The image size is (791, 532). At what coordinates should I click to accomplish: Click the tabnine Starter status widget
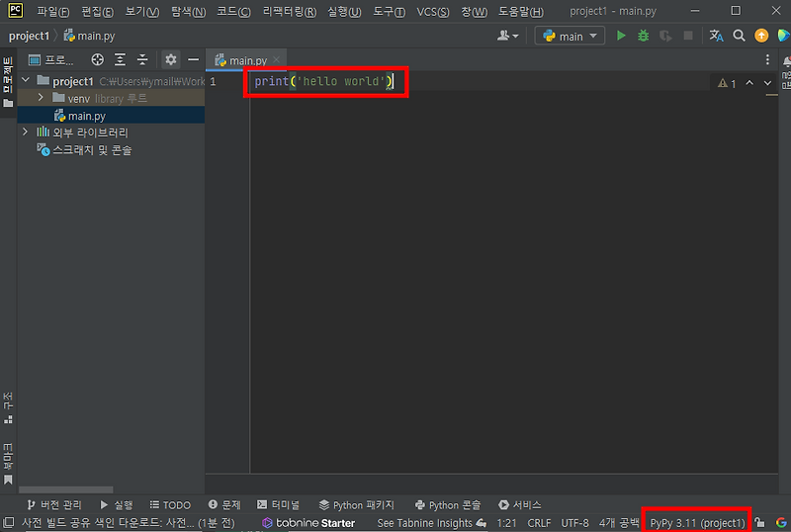(x=308, y=523)
